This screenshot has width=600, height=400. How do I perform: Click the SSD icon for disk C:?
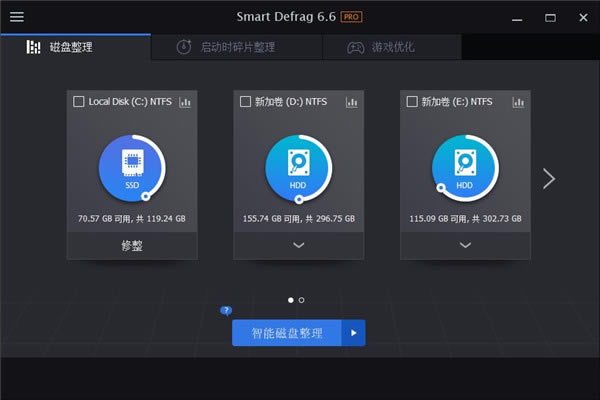pyautogui.click(x=132, y=168)
